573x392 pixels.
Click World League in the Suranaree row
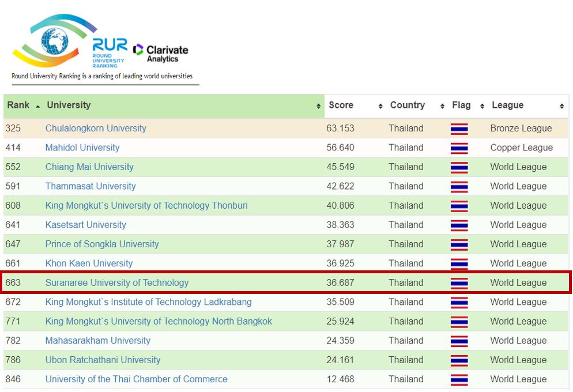coord(519,283)
